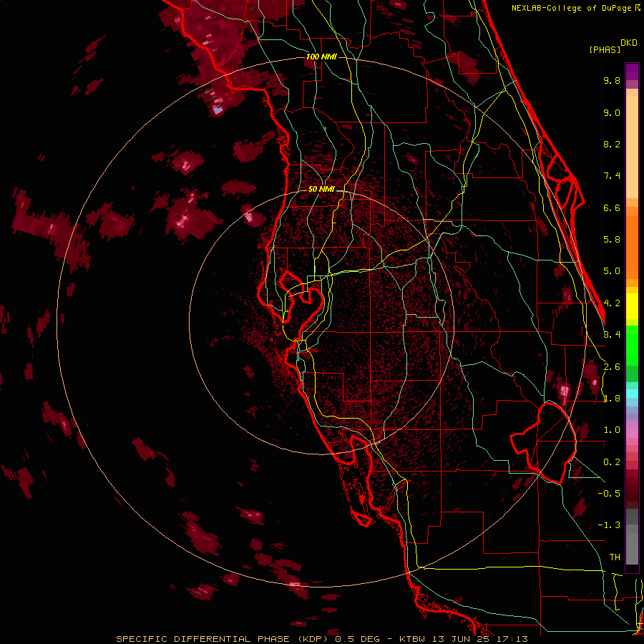Click the 1.8 value on the legend
Image resolution: width=644 pixels, height=644 pixels.
612,399
